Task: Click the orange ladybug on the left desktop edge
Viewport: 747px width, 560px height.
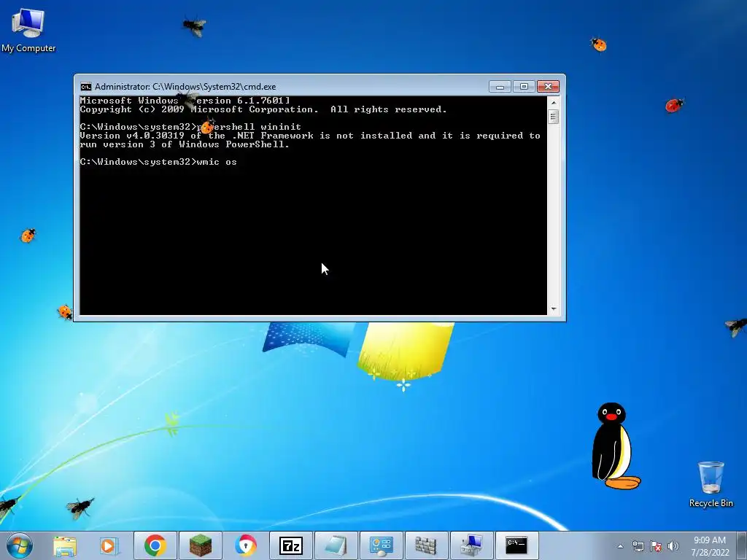Action: [28, 236]
